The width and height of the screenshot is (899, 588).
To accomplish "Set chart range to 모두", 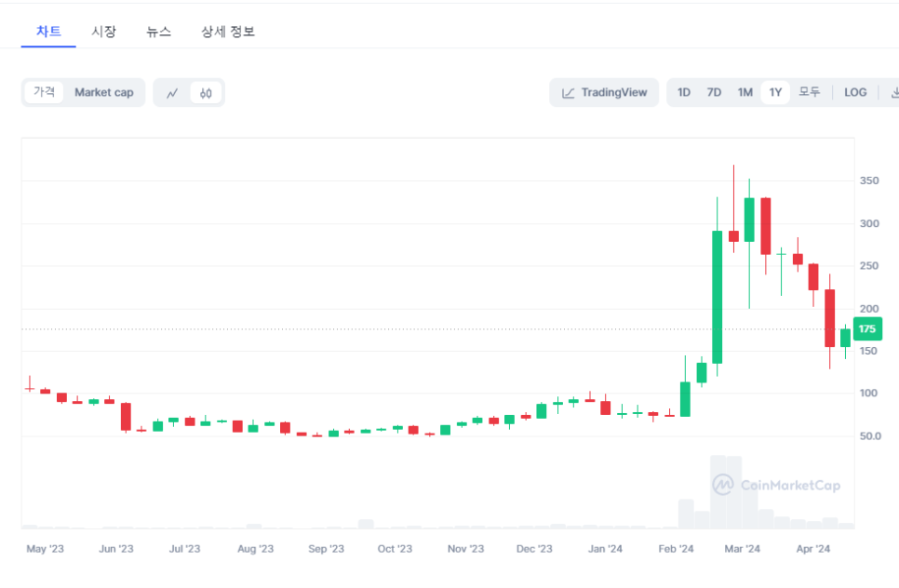I will tap(810, 92).
